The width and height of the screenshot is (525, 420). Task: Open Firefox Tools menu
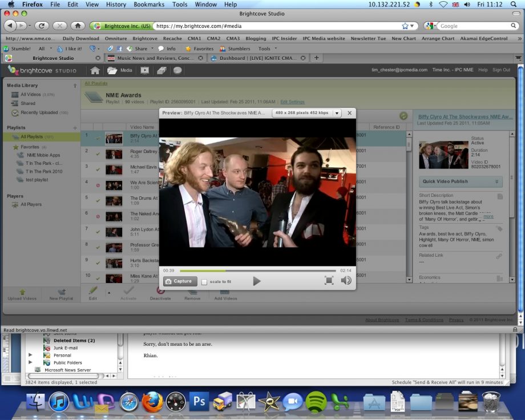click(180, 5)
